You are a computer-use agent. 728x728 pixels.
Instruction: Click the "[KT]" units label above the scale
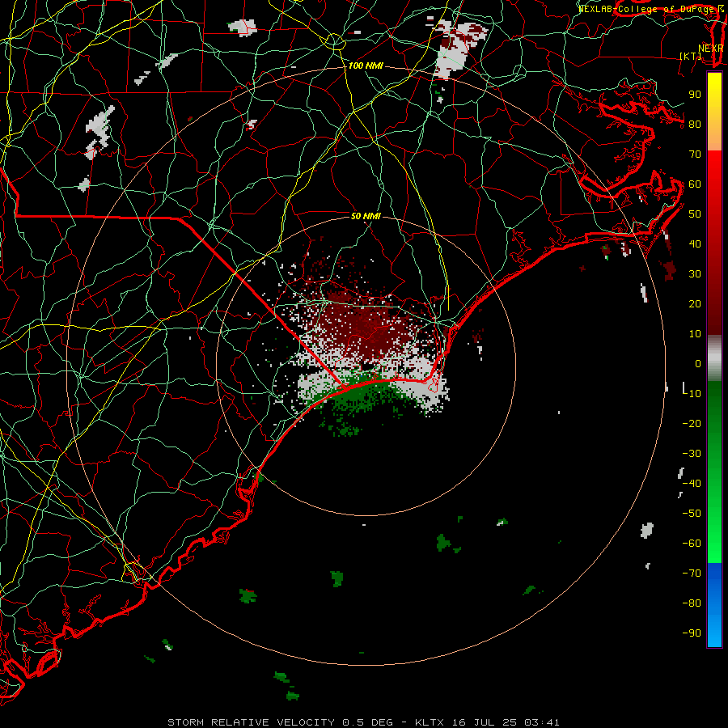(691, 56)
